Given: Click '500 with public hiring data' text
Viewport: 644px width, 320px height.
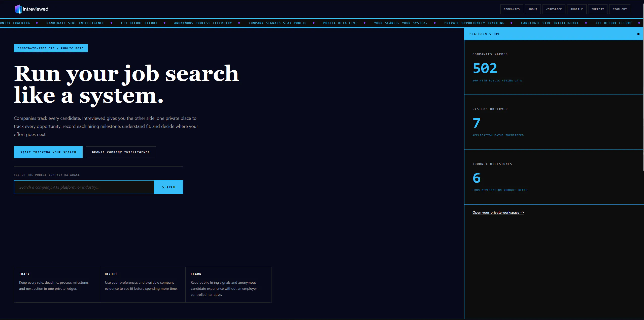Looking at the screenshot, I should pyautogui.click(x=497, y=81).
